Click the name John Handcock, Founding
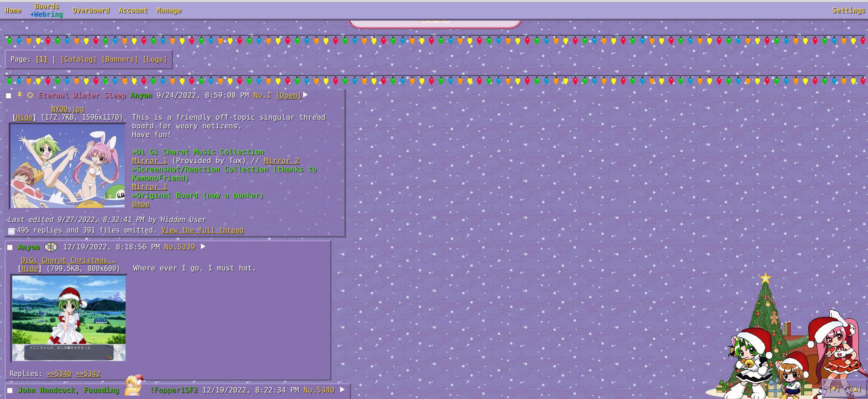The height and width of the screenshot is (399, 868). pos(68,390)
